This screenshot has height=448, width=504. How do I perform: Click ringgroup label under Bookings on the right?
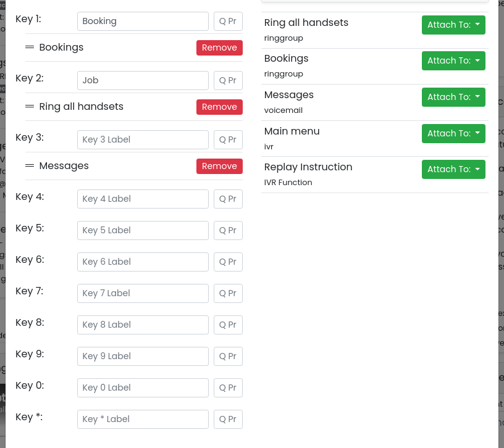pyautogui.click(x=283, y=74)
